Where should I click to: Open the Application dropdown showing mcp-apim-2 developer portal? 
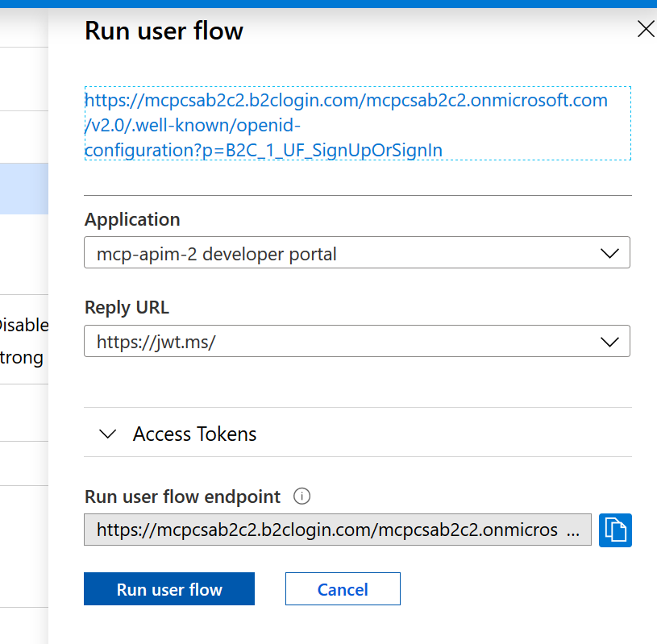(x=357, y=252)
